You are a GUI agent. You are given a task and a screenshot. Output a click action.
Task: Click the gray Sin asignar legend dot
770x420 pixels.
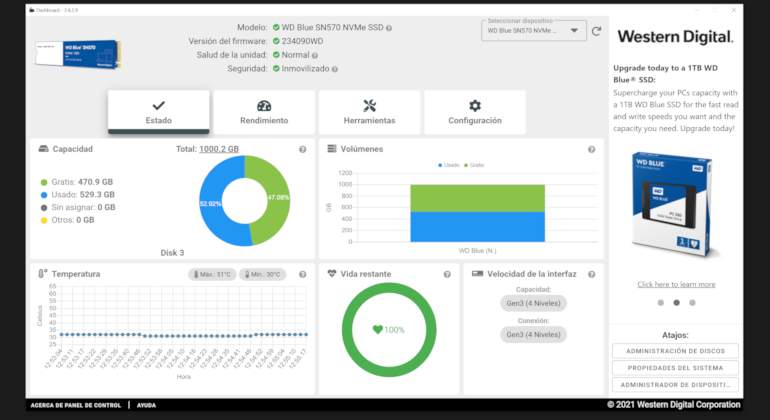click(44, 208)
